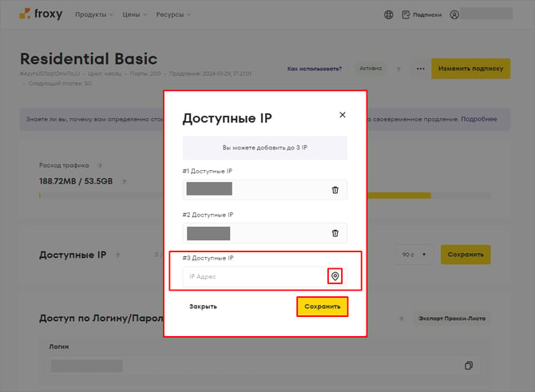Open the Подробнее link in the banner
535x392 pixels.
click(478, 119)
